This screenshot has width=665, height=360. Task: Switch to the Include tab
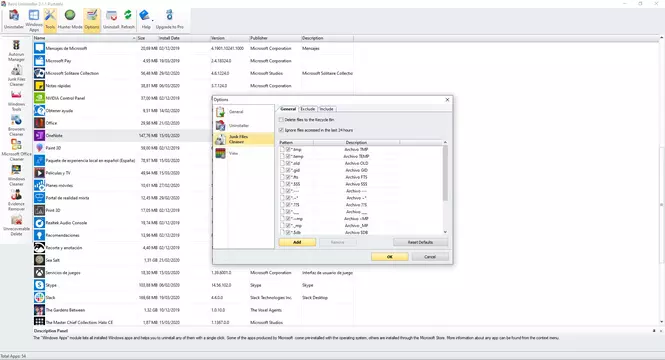point(327,109)
